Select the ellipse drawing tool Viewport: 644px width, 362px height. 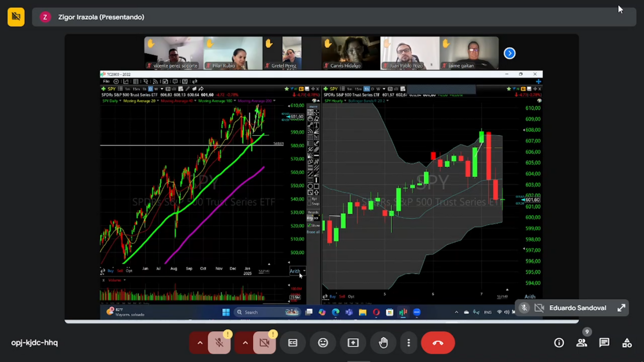(x=311, y=186)
